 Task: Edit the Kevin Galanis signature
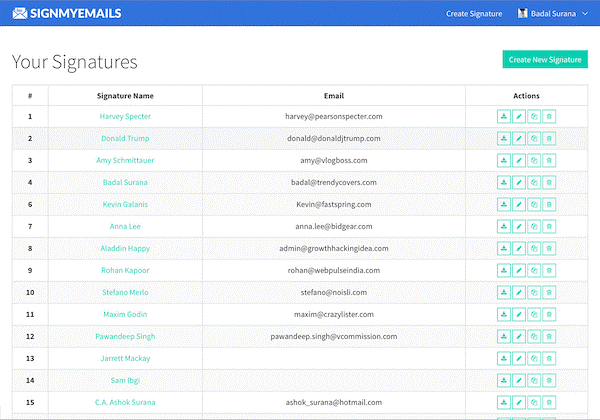519,205
